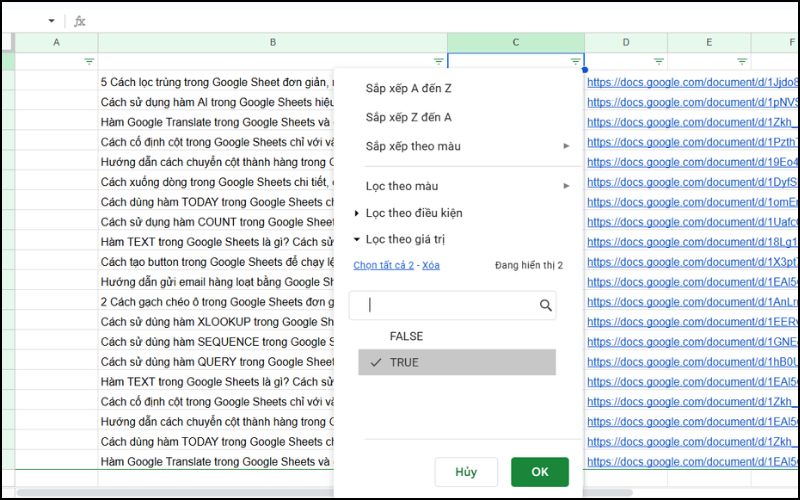Open the docs link containing 1EER
This screenshot has height=500, width=800.
tap(692, 322)
